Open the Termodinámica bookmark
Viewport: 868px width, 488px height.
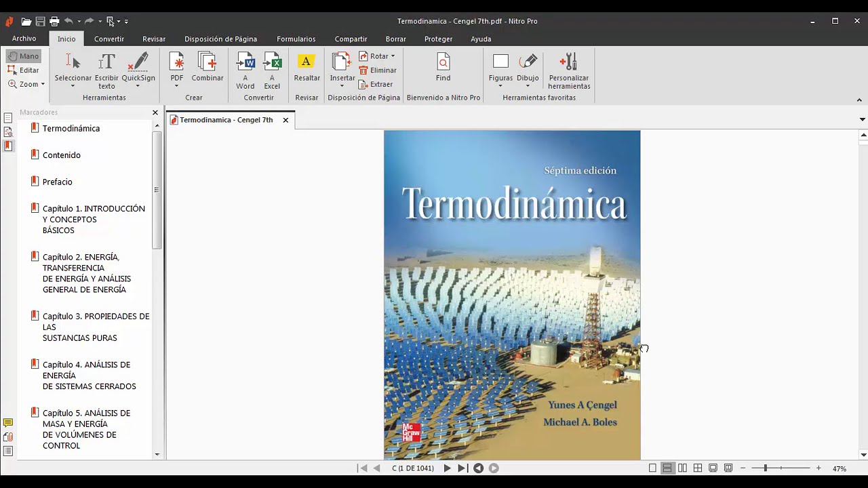[71, 128]
